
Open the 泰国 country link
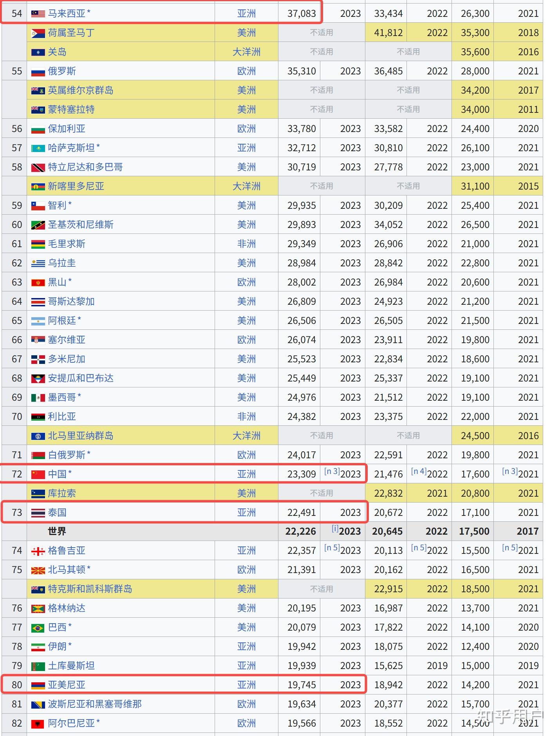57,513
